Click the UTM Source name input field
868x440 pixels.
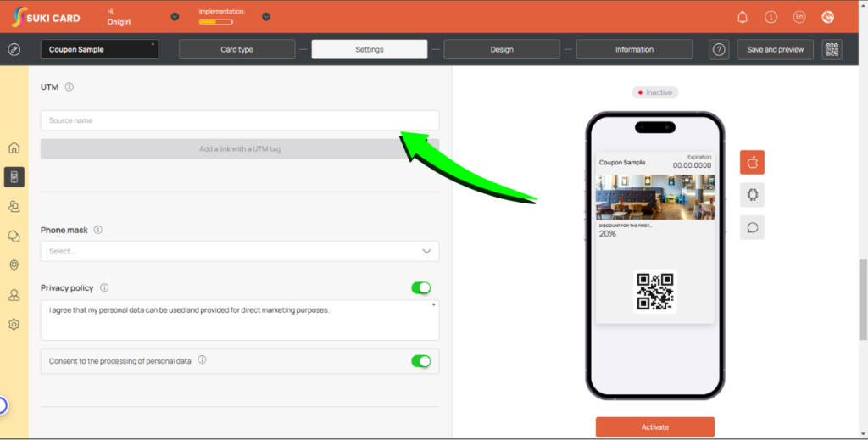(240, 120)
